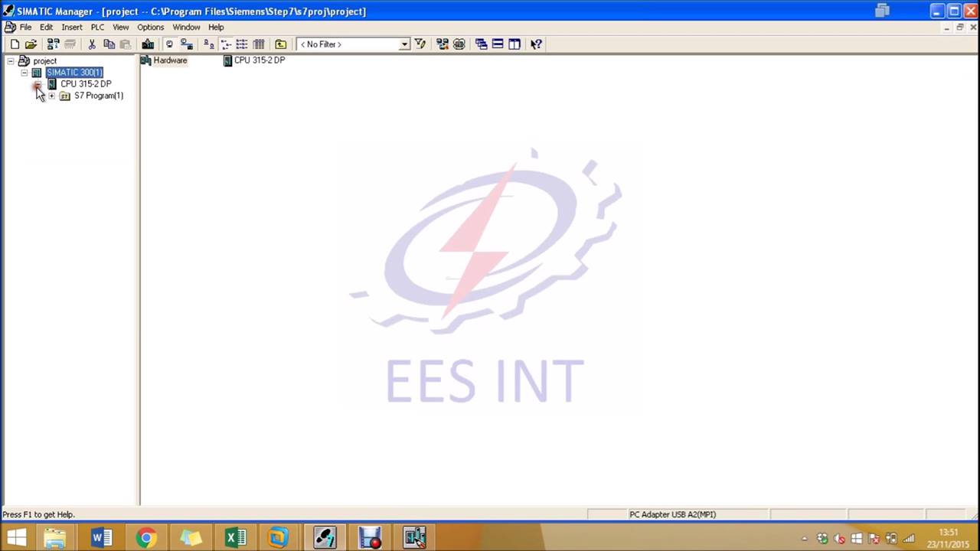Viewport: 980px width, 551px height.
Task: Switch to Details view
Action: click(x=259, y=44)
